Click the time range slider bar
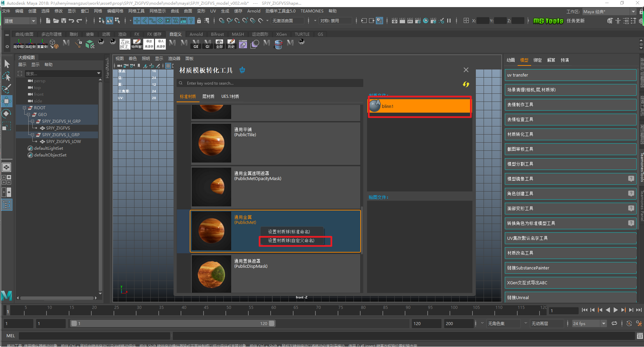Screen dimensions: 644x347 [x=173, y=324]
